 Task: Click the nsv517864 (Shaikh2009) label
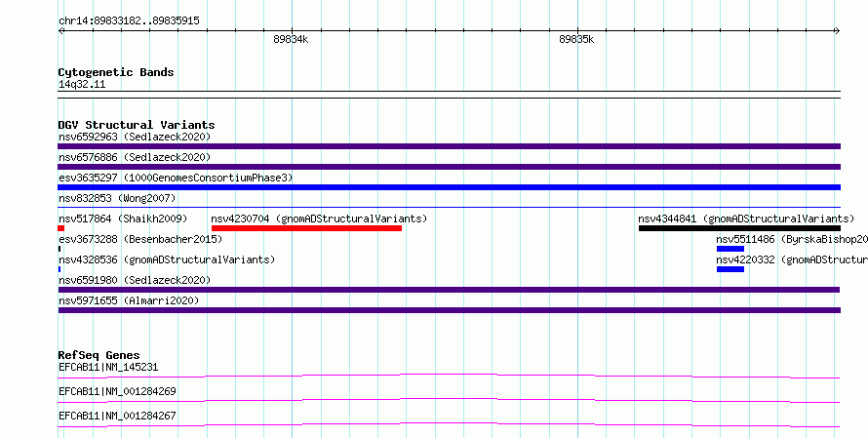[123, 219]
